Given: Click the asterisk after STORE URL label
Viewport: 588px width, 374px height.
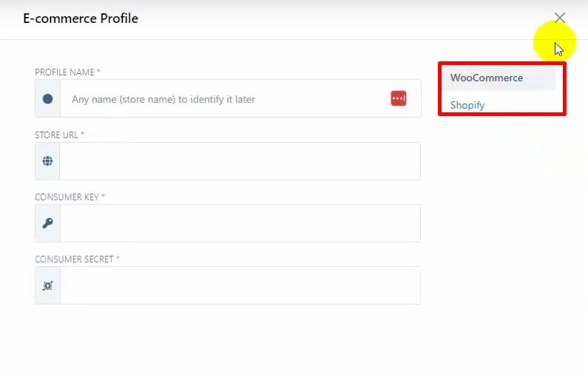Looking at the screenshot, I should coord(83,135).
